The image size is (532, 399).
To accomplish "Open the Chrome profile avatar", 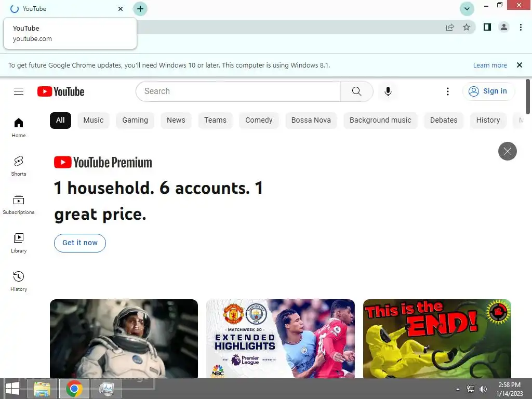I will (504, 27).
